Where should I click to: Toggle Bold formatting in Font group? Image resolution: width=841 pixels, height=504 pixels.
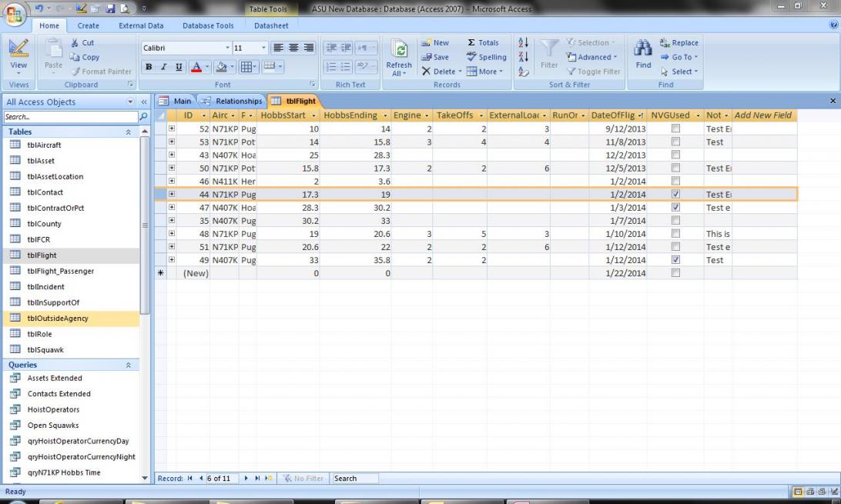(x=149, y=68)
